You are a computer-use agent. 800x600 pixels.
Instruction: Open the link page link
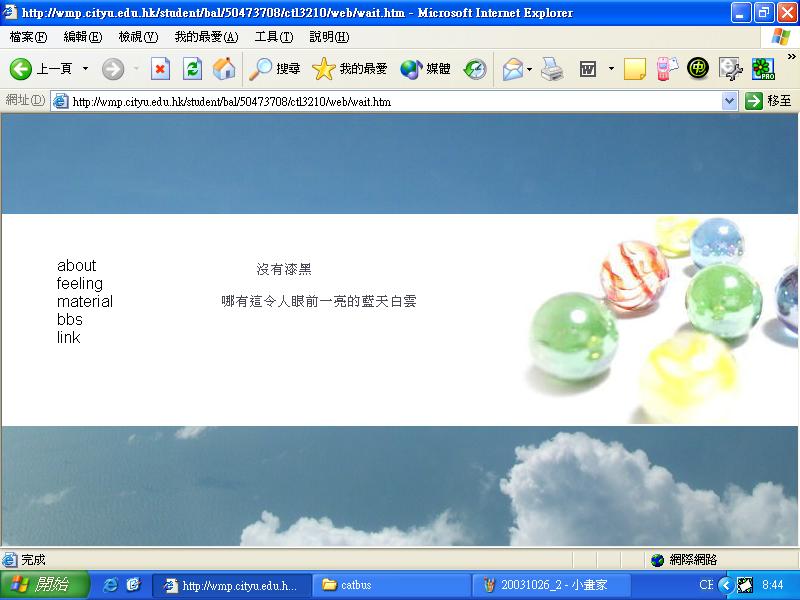point(68,337)
